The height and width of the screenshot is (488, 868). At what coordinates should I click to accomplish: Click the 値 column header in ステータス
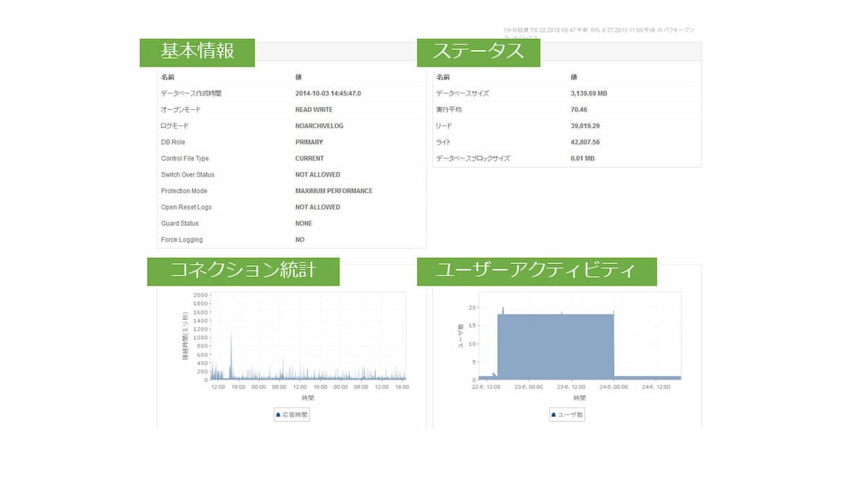pyautogui.click(x=576, y=77)
